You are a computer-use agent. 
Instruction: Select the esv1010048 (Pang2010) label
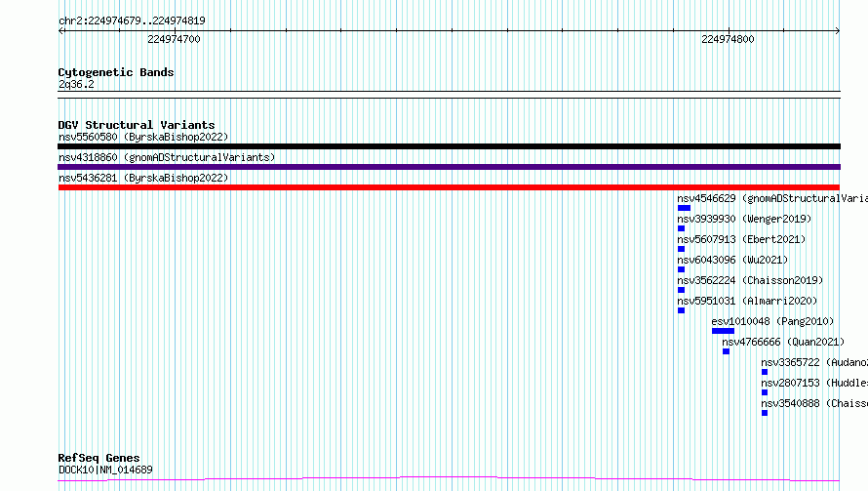point(772,321)
